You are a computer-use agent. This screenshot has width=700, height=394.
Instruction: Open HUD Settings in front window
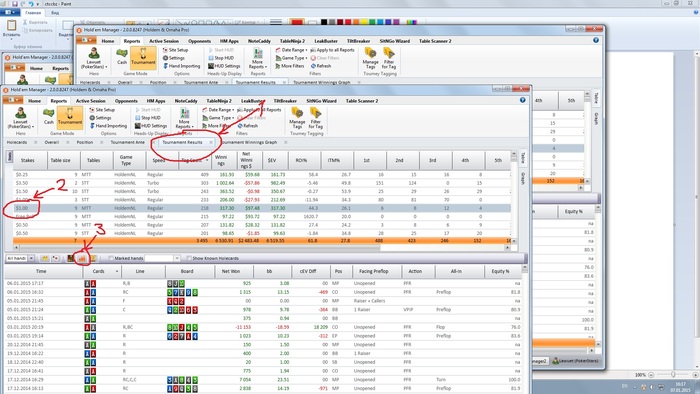click(150, 126)
